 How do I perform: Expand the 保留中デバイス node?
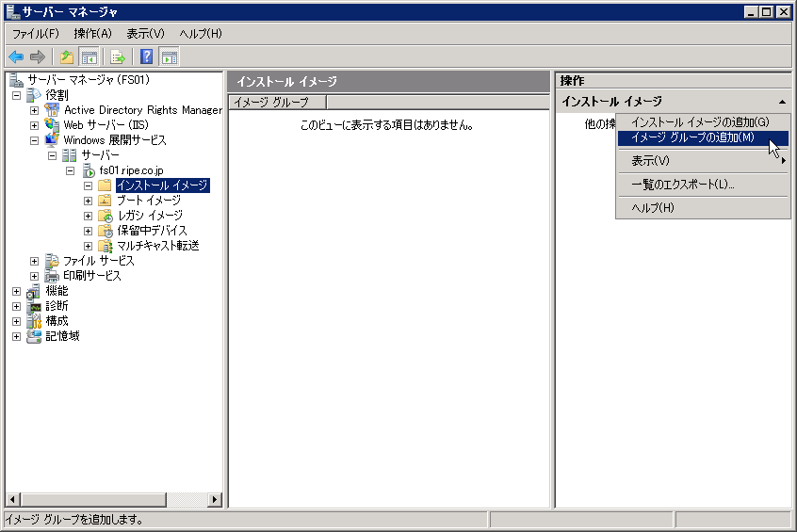pos(88,231)
